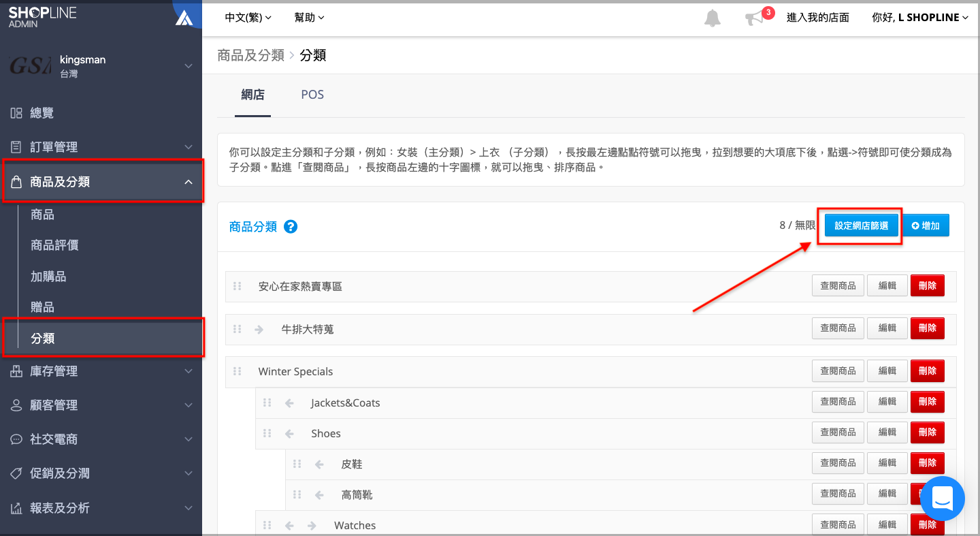Screen dimensions: 980x536
Task: Open the megaphone announcements icon
Action: [x=754, y=18]
